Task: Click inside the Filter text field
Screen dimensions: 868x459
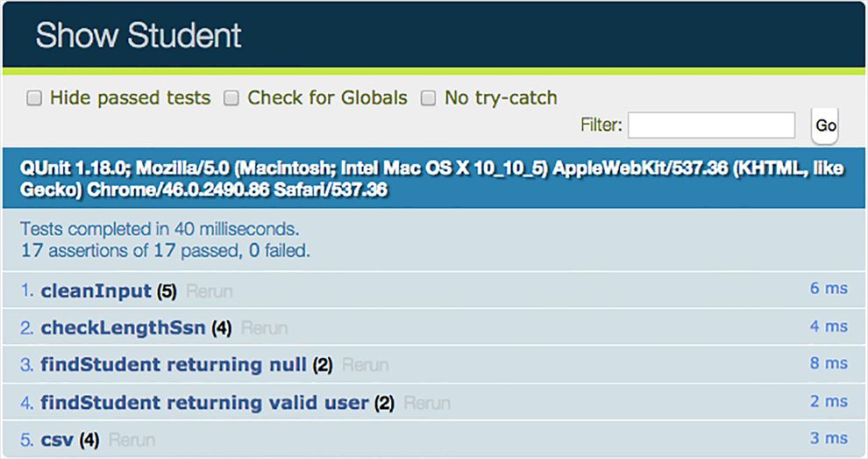Action: (711, 126)
